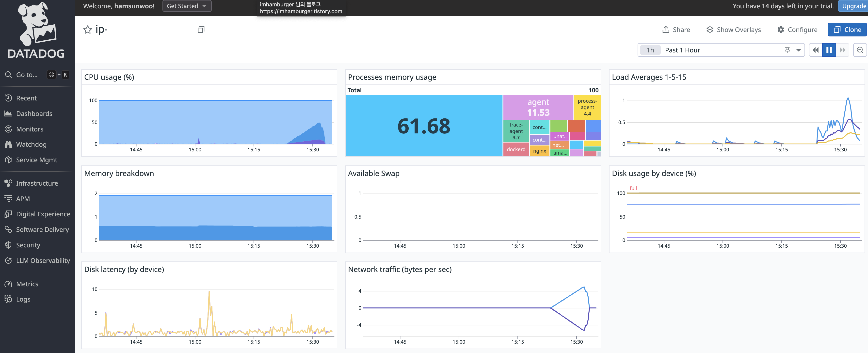This screenshot has width=868, height=353.
Task: Go to Infrastructure menu item
Action: (x=37, y=183)
